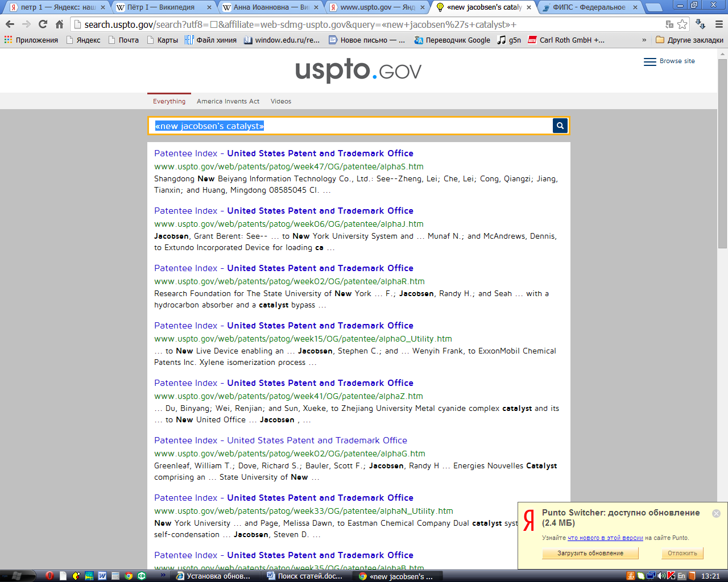Expand the quick launch overflow chevron
Screen dimensions: 728x582
pos(163,575)
